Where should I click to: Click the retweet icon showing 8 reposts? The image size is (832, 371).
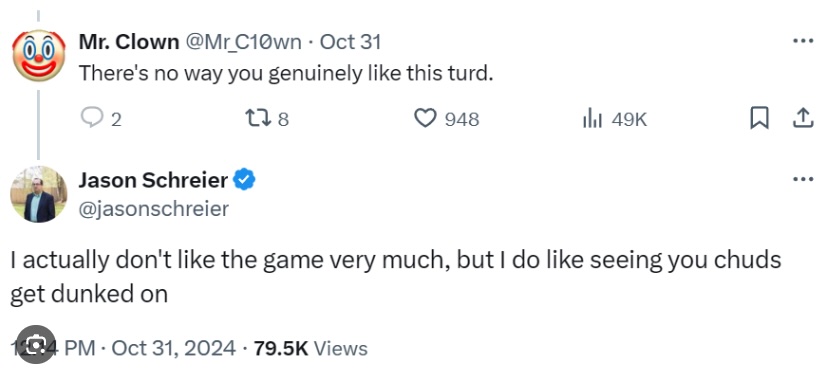(x=259, y=118)
